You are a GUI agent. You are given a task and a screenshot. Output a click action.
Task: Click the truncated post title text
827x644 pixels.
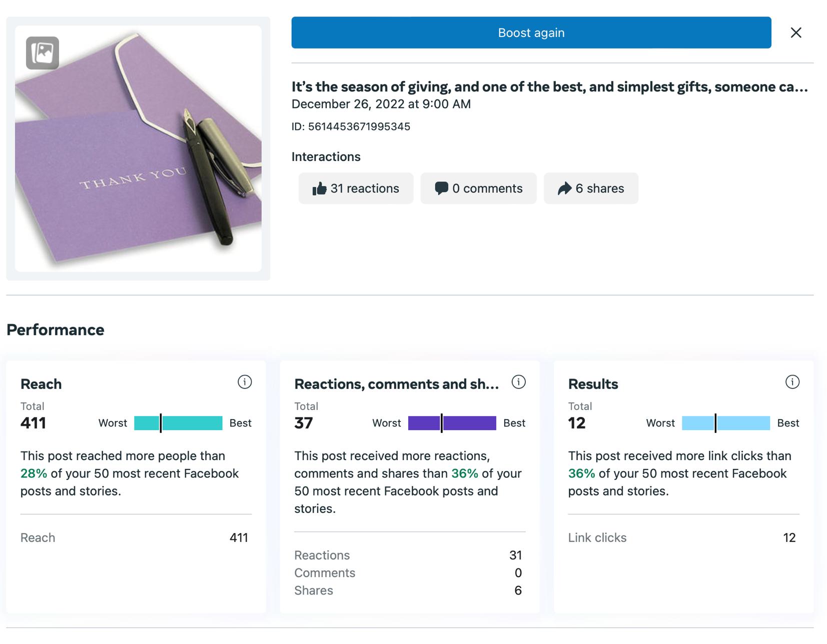pos(549,87)
